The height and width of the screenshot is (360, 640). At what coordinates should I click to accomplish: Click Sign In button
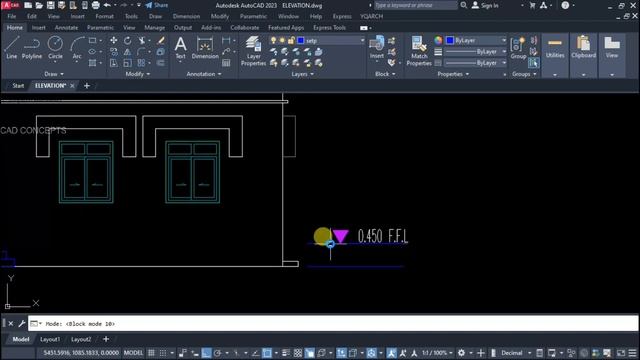pyautogui.click(x=485, y=5)
